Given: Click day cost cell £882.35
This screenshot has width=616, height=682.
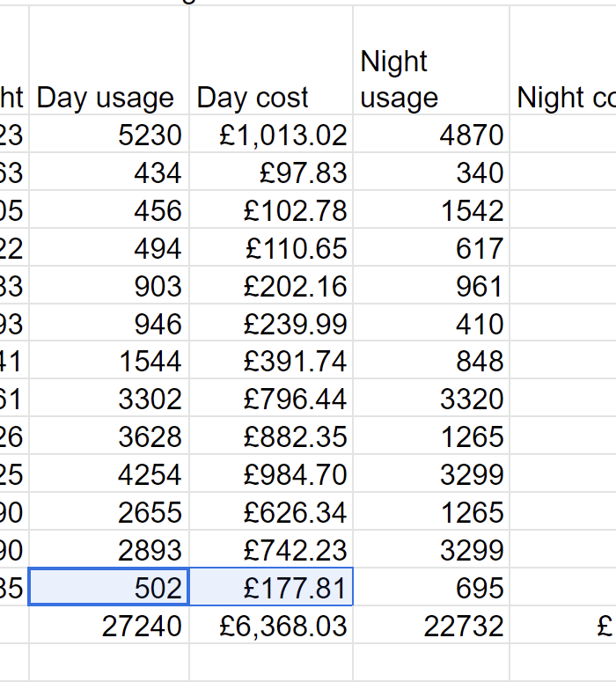Looking at the screenshot, I should (271, 436).
